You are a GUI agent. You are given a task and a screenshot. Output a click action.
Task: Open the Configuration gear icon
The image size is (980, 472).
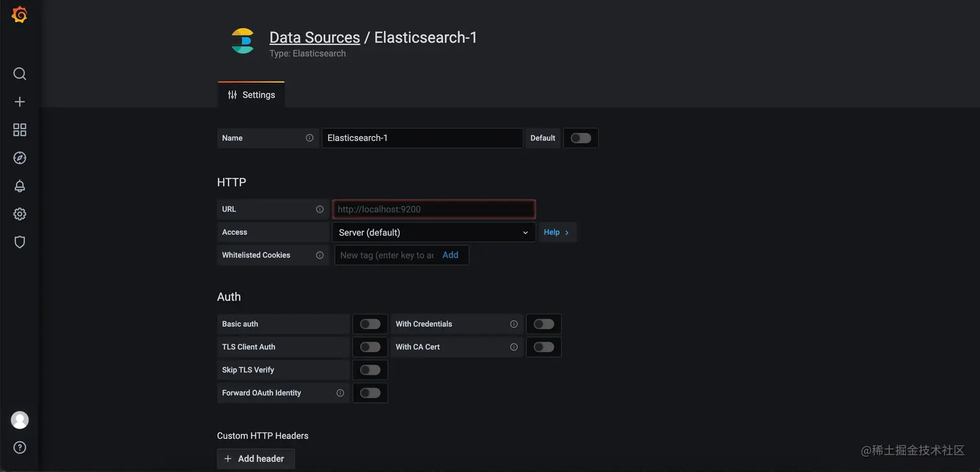19,214
